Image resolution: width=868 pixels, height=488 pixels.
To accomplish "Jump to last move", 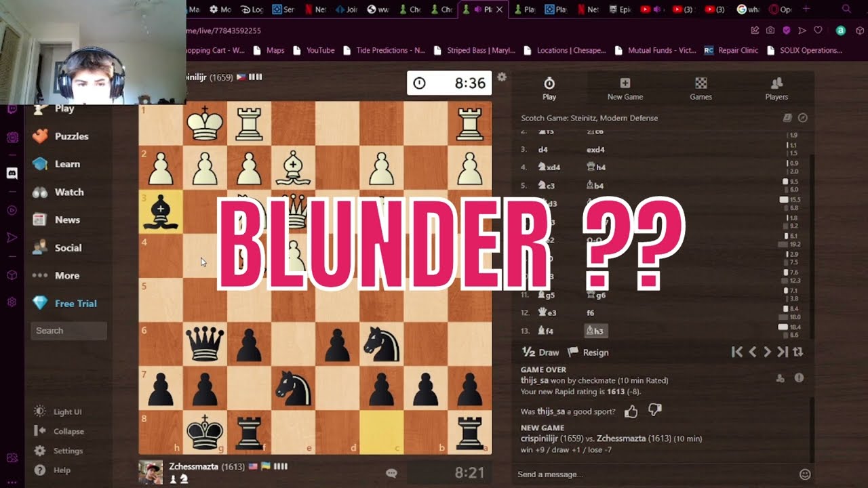I will click(x=783, y=352).
